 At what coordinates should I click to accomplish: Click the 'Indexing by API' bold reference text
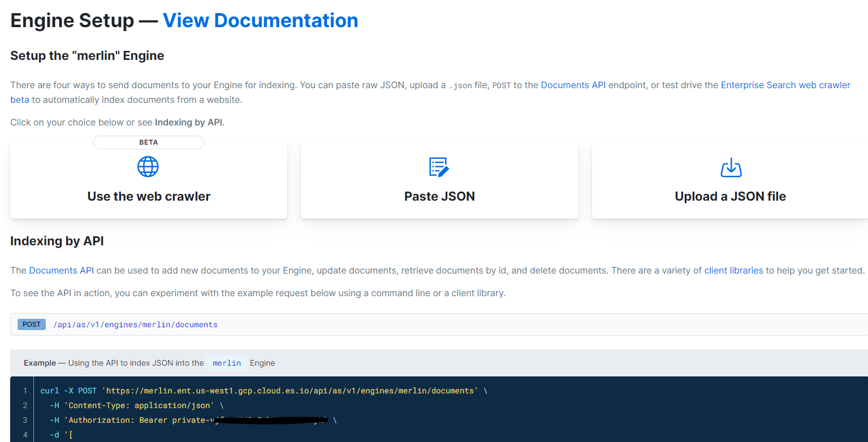point(188,122)
